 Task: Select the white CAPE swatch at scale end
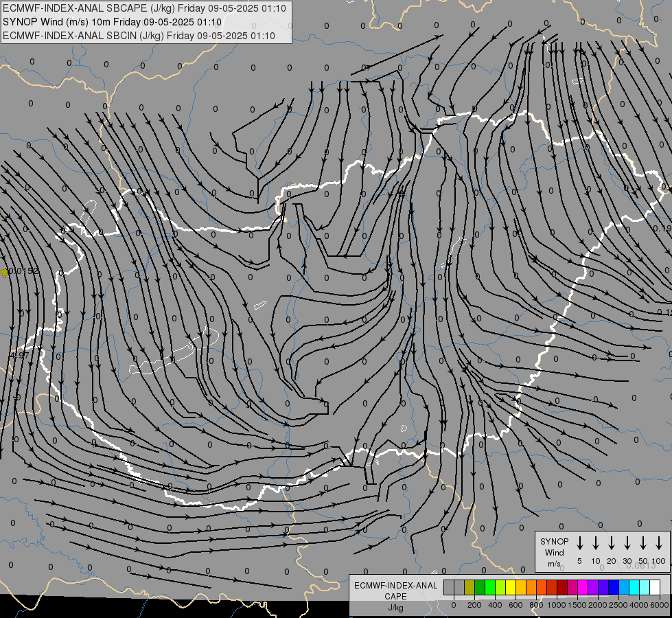pyautogui.click(x=654, y=588)
